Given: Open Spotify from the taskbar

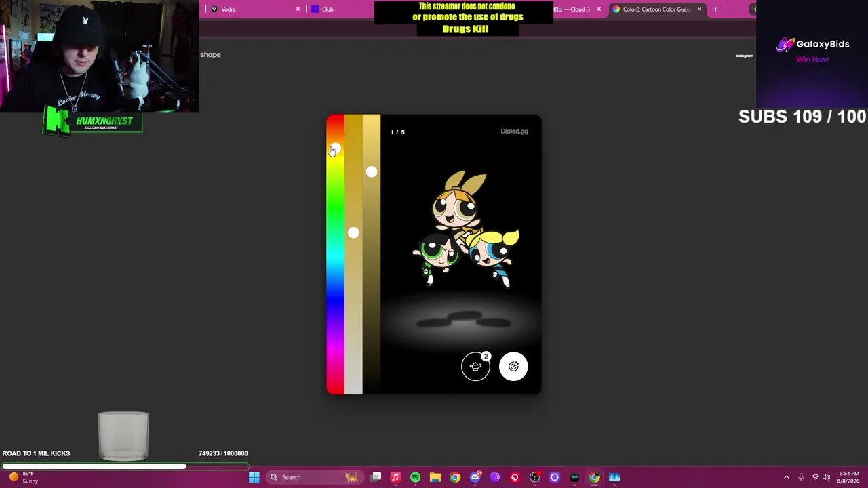Looking at the screenshot, I should [x=415, y=477].
